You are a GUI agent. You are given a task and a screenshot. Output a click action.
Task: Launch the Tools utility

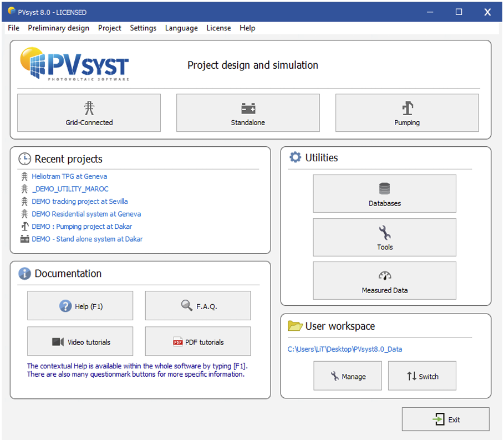pyautogui.click(x=384, y=237)
